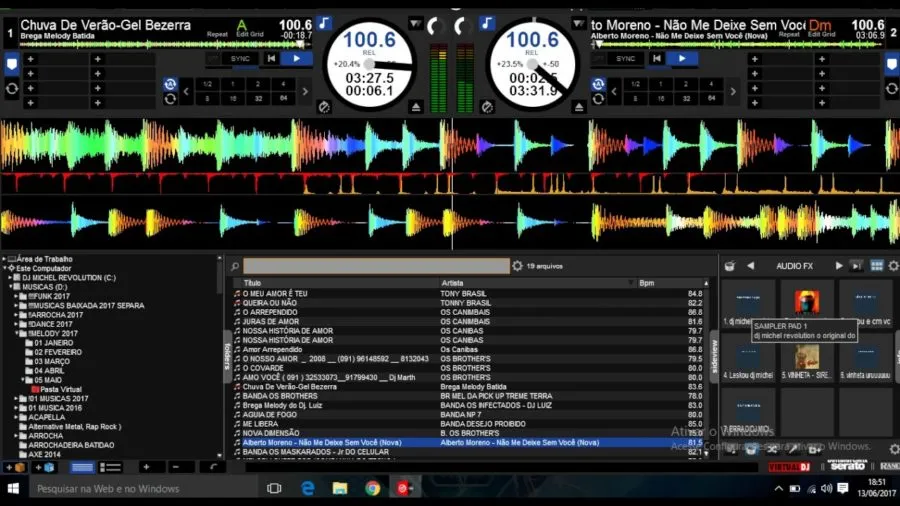Open deck 1 options dropdown triangle
The width and height of the screenshot is (900, 506).
[415, 24]
